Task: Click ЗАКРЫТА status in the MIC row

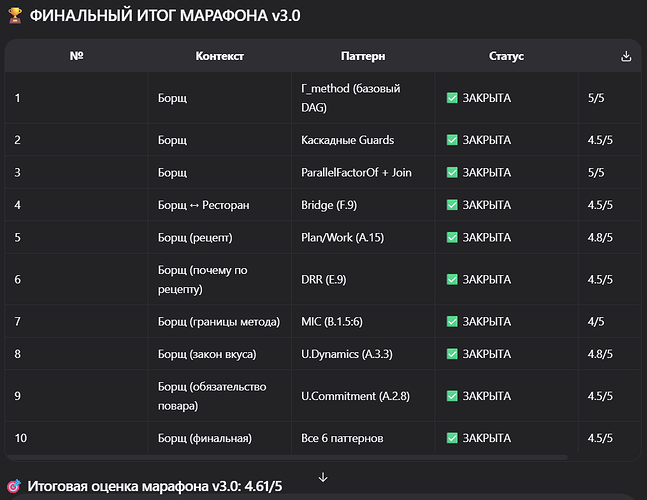Action: click(x=486, y=321)
